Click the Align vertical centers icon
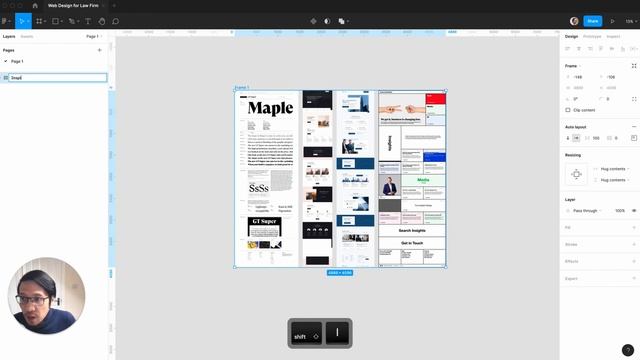 612,49
